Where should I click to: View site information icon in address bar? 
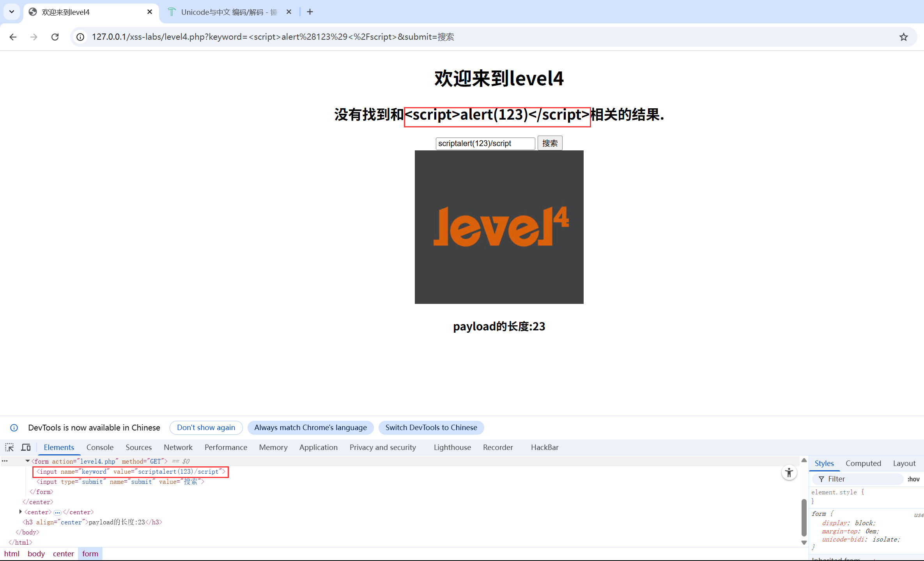80,37
